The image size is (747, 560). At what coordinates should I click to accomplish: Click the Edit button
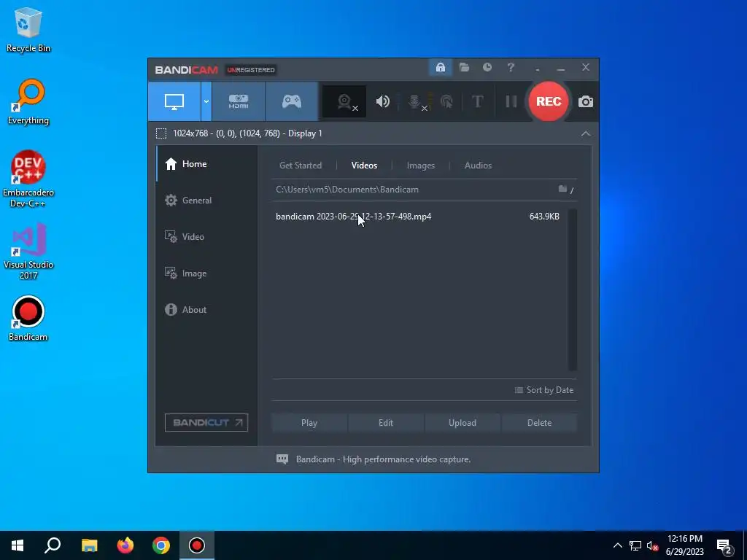coord(386,423)
